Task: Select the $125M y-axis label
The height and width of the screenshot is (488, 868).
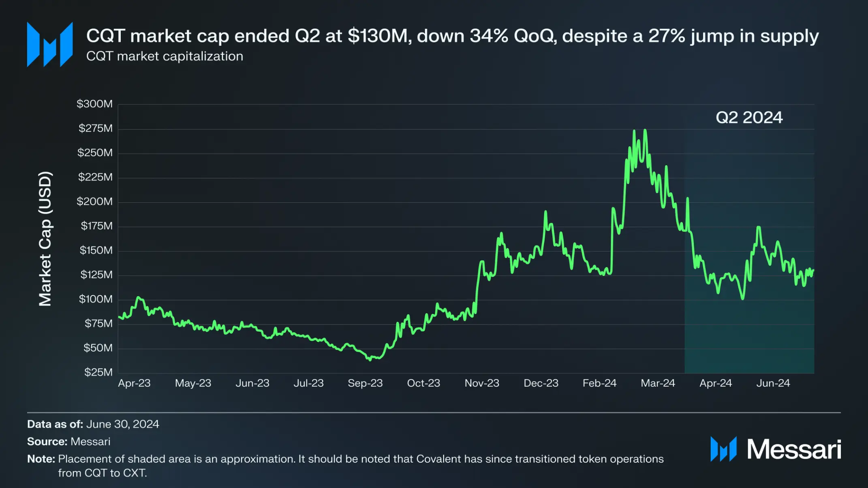Action: (x=97, y=274)
